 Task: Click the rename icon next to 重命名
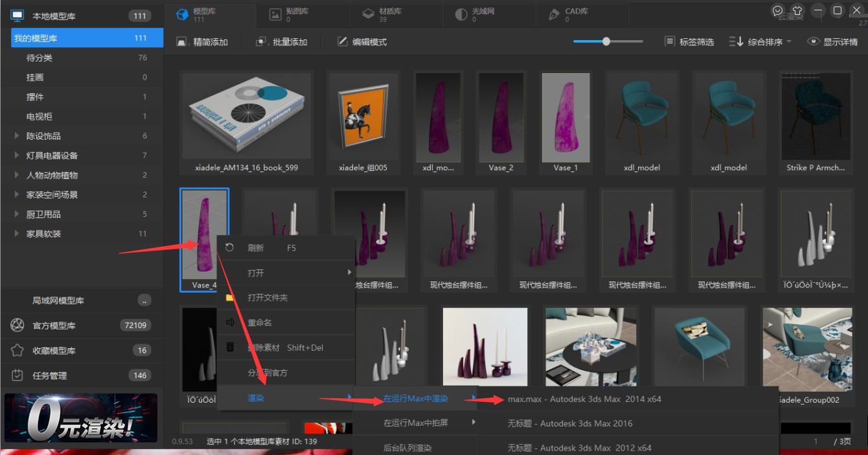click(229, 322)
